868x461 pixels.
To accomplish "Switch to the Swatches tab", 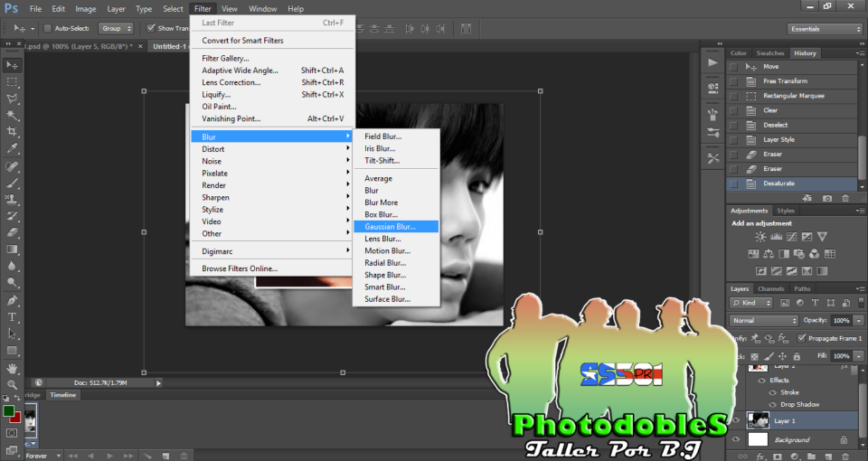I will pyautogui.click(x=770, y=53).
